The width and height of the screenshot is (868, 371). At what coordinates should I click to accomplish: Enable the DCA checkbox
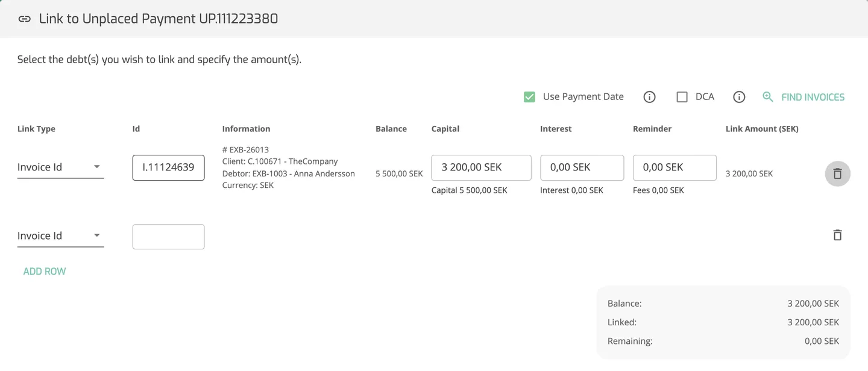[682, 97]
